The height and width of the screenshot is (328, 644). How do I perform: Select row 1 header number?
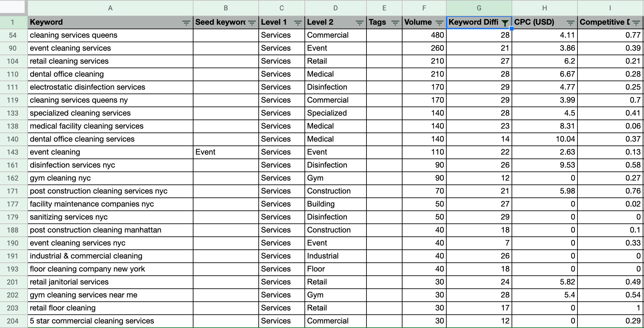[x=14, y=22]
